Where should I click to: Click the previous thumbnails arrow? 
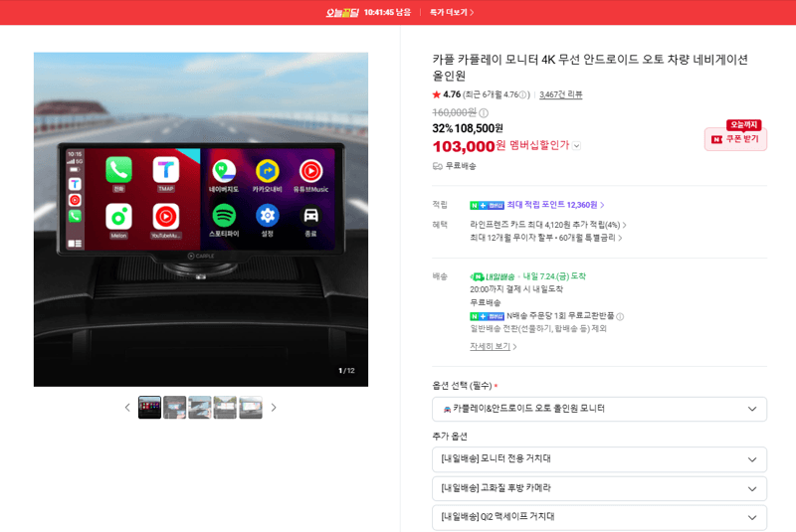point(127,408)
